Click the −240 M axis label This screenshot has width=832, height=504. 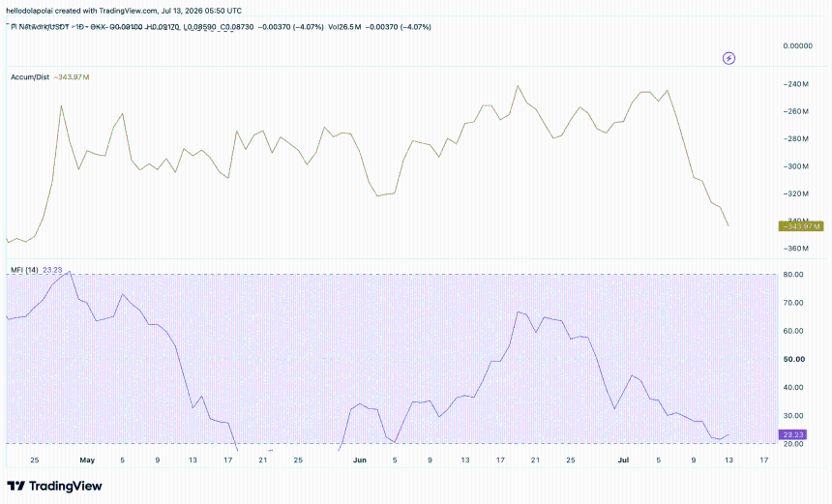tap(796, 84)
